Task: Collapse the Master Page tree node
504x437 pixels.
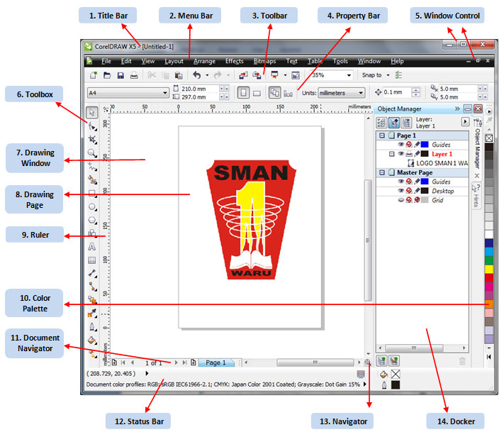Action: tap(382, 172)
